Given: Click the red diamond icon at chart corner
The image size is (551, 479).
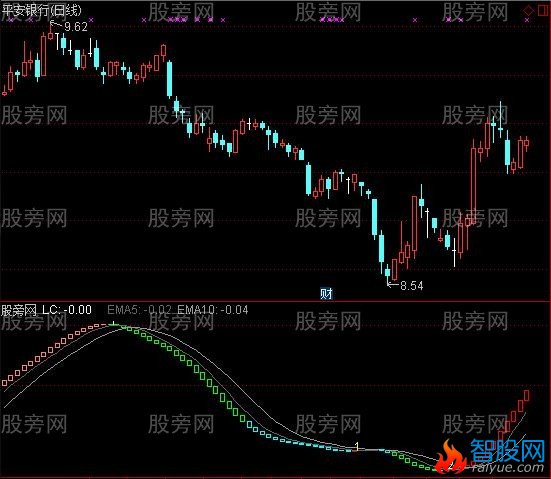Looking at the screenshot, I should click(x=528, y=10).
